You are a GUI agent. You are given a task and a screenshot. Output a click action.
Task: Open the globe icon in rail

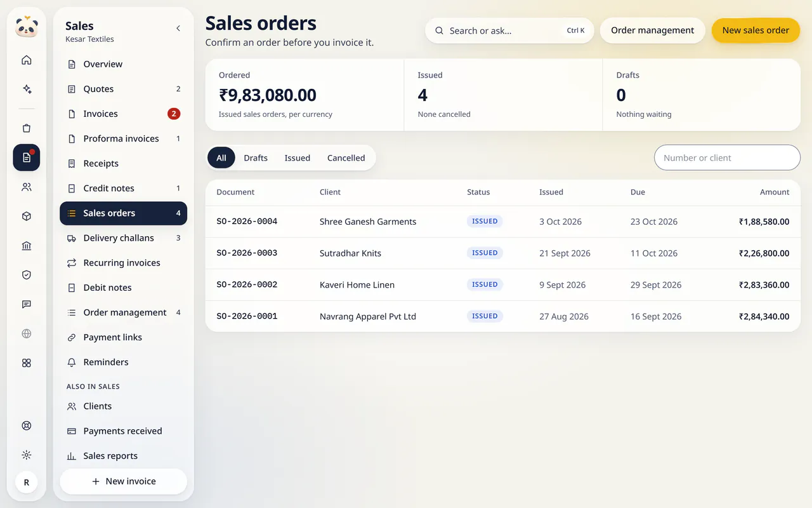click(x=26, y=333)
